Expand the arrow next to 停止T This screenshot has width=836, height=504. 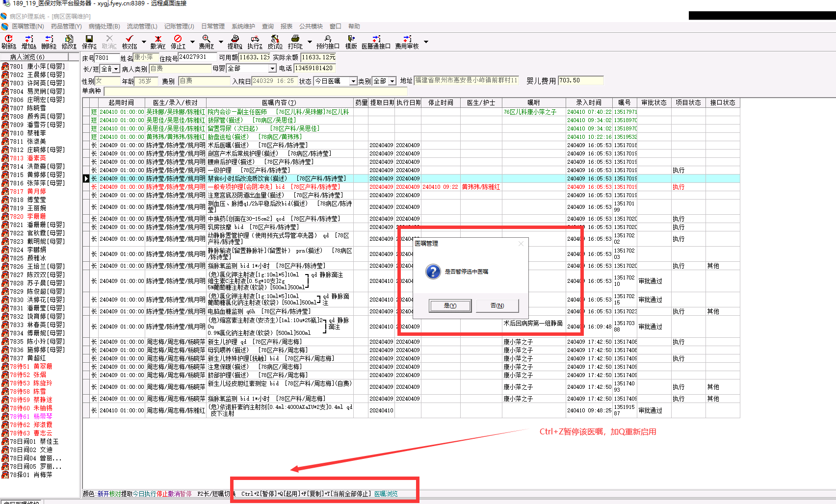[x=192, y=42]
